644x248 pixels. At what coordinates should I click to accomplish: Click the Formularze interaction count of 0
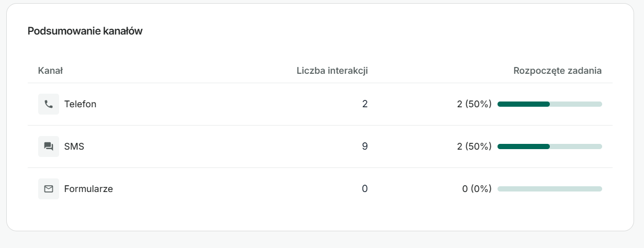365,189
